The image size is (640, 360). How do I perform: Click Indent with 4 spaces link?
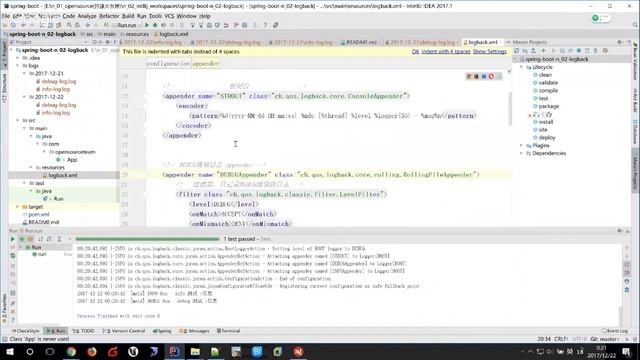[x=446, y=52]
